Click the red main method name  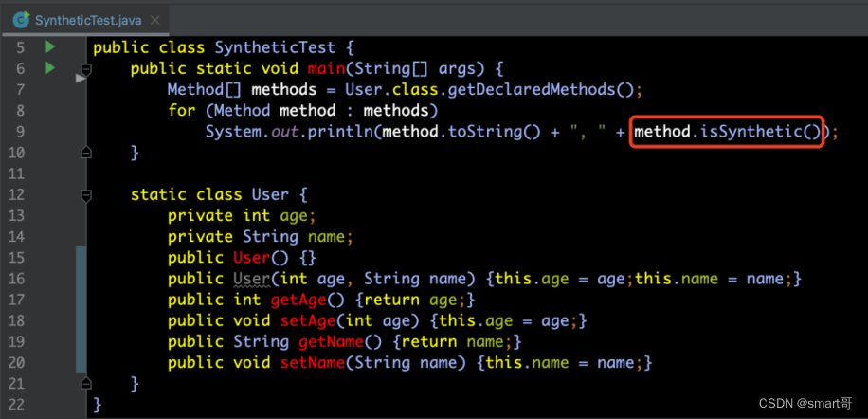(x=326, y=68)
